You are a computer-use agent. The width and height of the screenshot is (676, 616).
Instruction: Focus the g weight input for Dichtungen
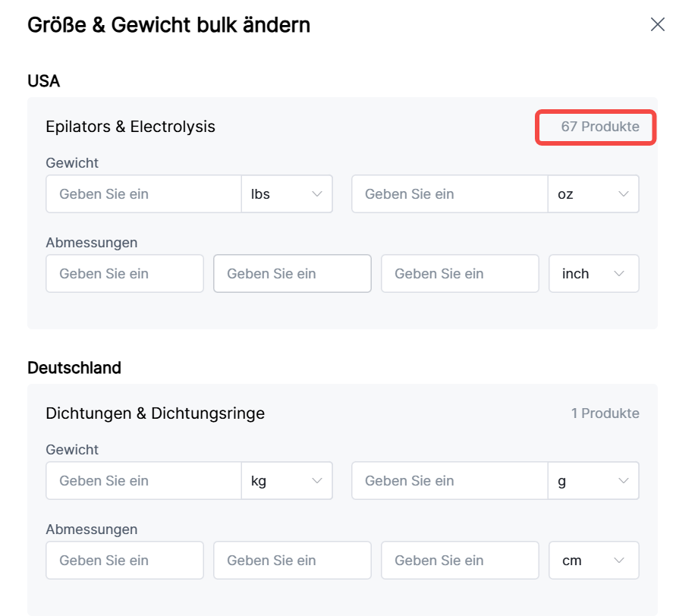pos(449,481)
